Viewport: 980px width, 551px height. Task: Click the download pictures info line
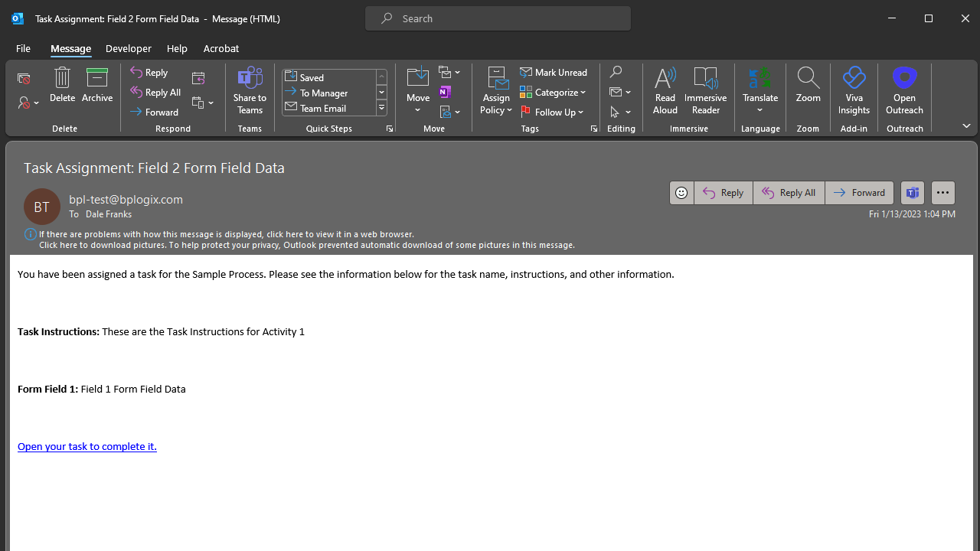click(x=307, y=245)
